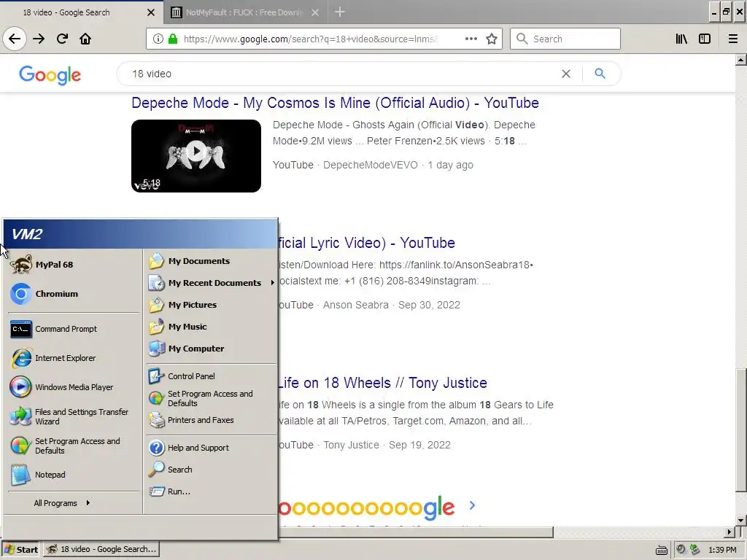Open the Run... dialog

point(211,491)
